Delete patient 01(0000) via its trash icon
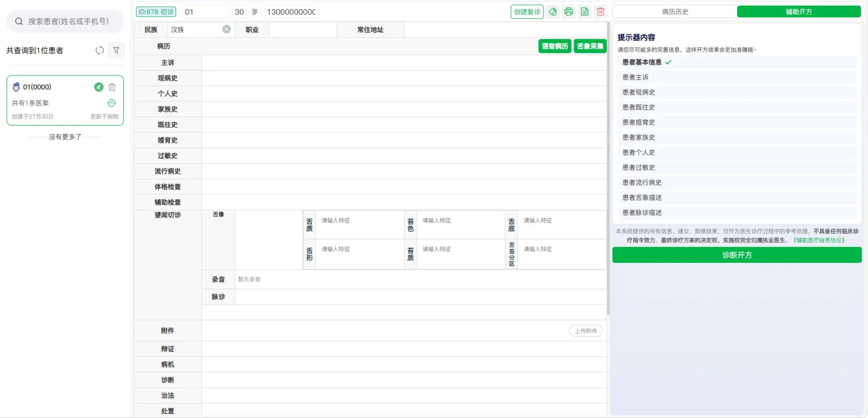Viewport: 868px width, 418px height. pos(112,87)
